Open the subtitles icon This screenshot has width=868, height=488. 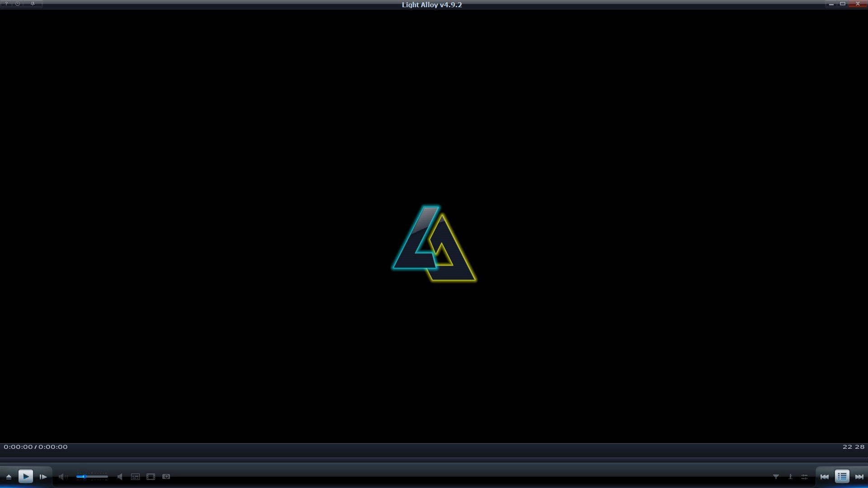[x=135, y=477]
